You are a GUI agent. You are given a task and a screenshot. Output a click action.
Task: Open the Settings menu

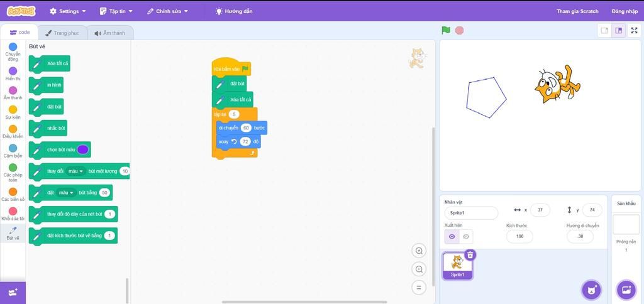click(68, 11)
